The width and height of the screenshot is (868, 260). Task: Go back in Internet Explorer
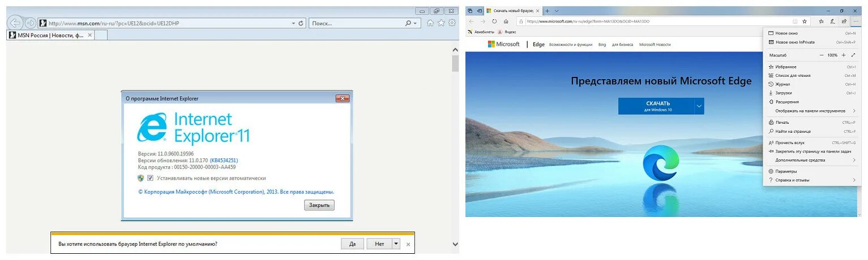(x=15, y=23)
